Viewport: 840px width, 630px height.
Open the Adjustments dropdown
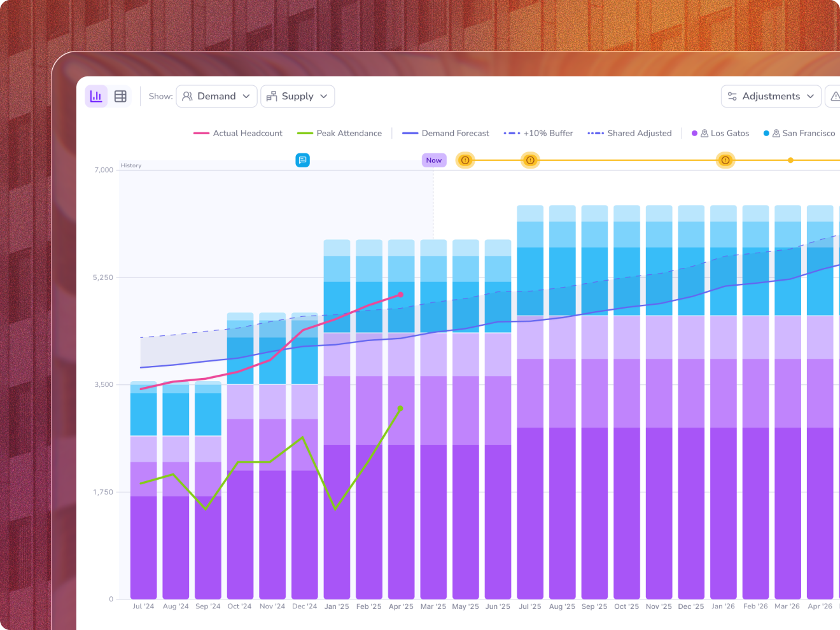coord(771,96)
